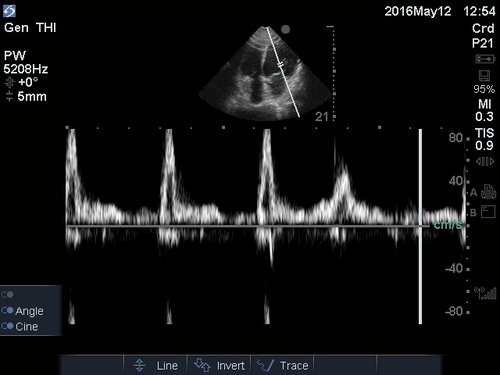
Task: Click the 5mm gate size value
Action: pyautogui.click(x=32, y=97)
